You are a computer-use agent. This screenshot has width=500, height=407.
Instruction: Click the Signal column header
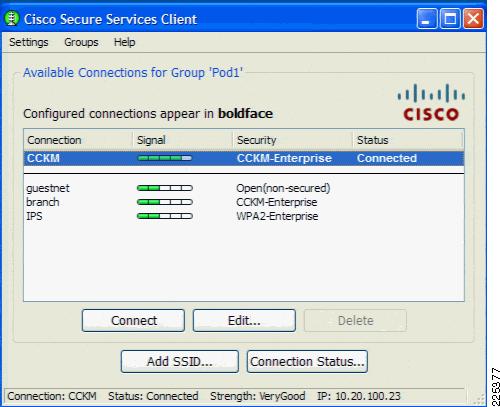click(x=183, y=140)
